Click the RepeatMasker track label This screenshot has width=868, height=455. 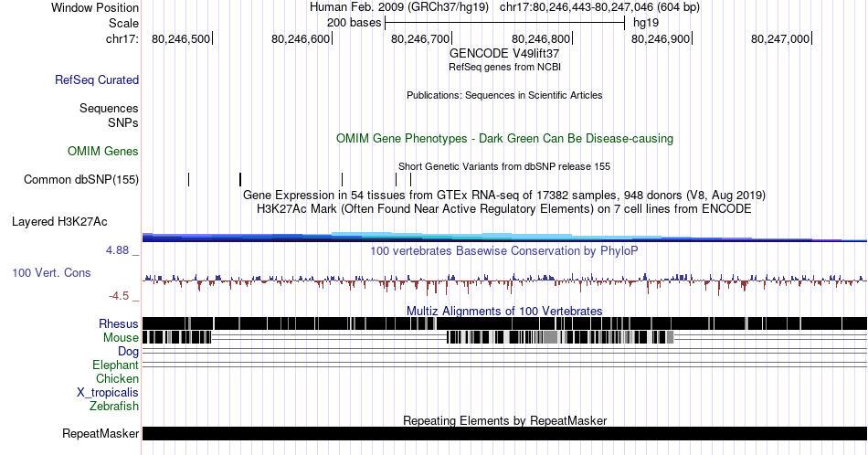pos(101,433)
